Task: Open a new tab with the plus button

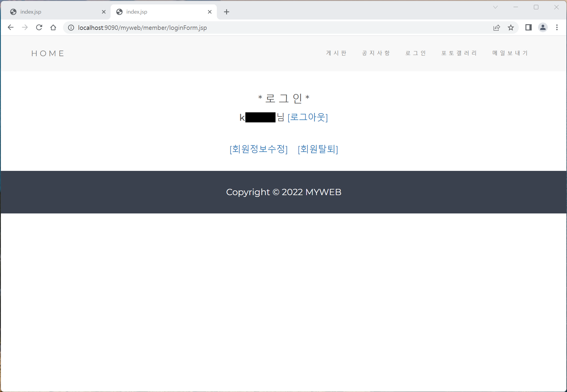Action: (226, 12)
